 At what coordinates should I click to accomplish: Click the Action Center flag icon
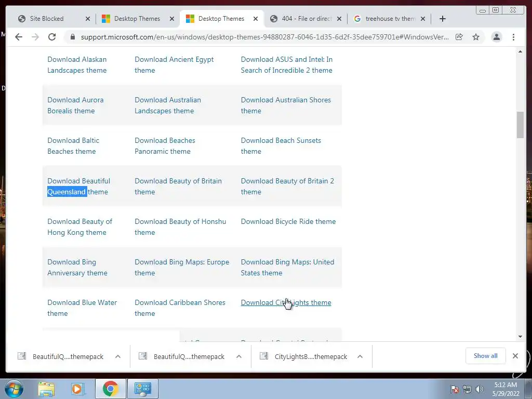click(x=454, y=389)
